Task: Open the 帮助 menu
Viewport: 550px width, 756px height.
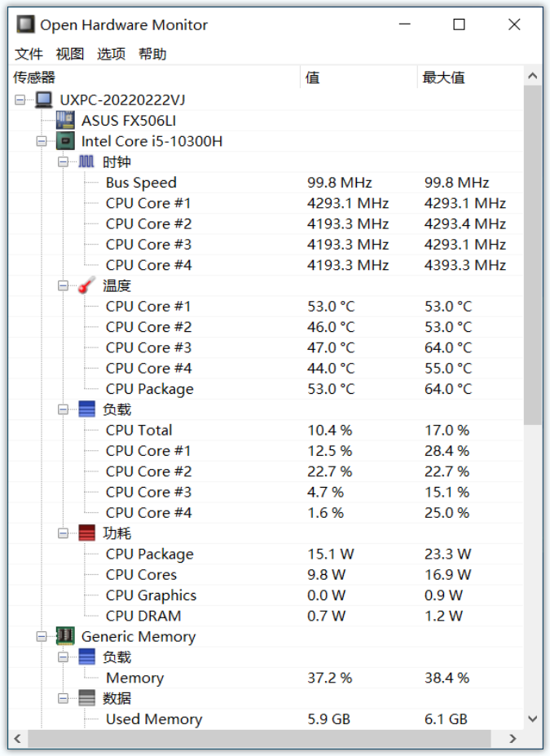Action: [152, 54]
